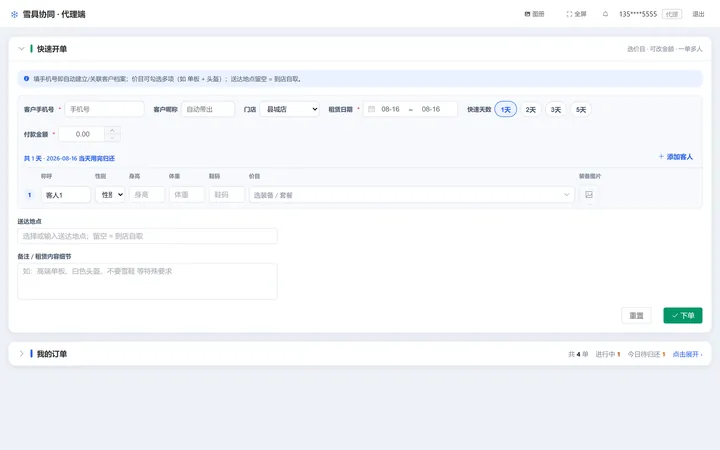Click the rental start date 08-16
This screenshot has height=450, width=720.
point(390,109)
